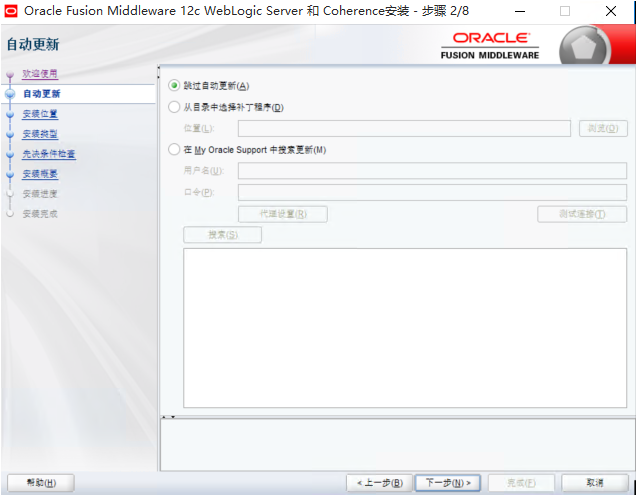Open 代理设置 (R) proxy settings
Screen dimensions: 636x497
click(x=283, y=214)
